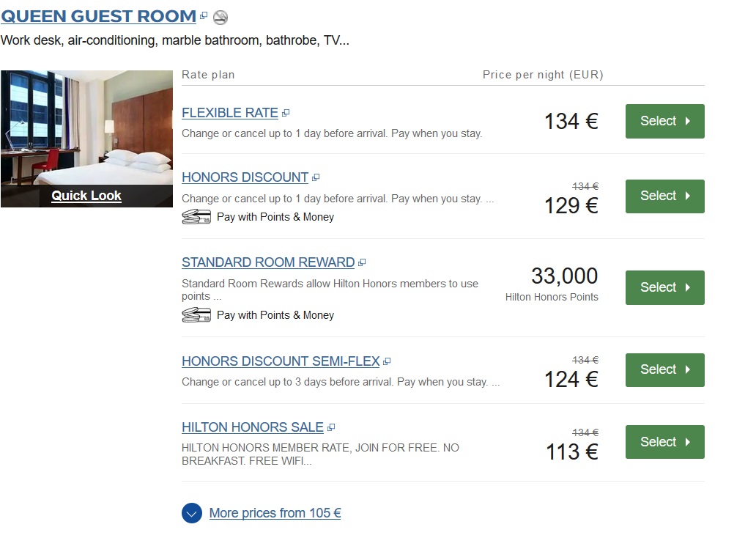Click the non-smoking icon beside Queen Guest Room
Image resolution: width=756 pixels, height=538 pixels.
click(x=220, y=18)
